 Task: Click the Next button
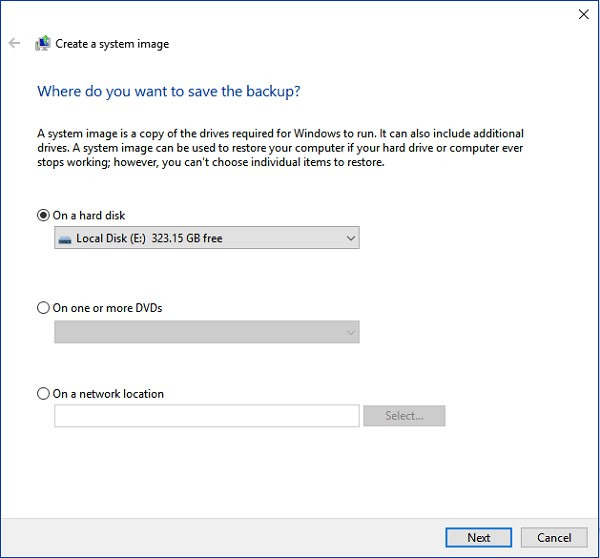point(478,537)
